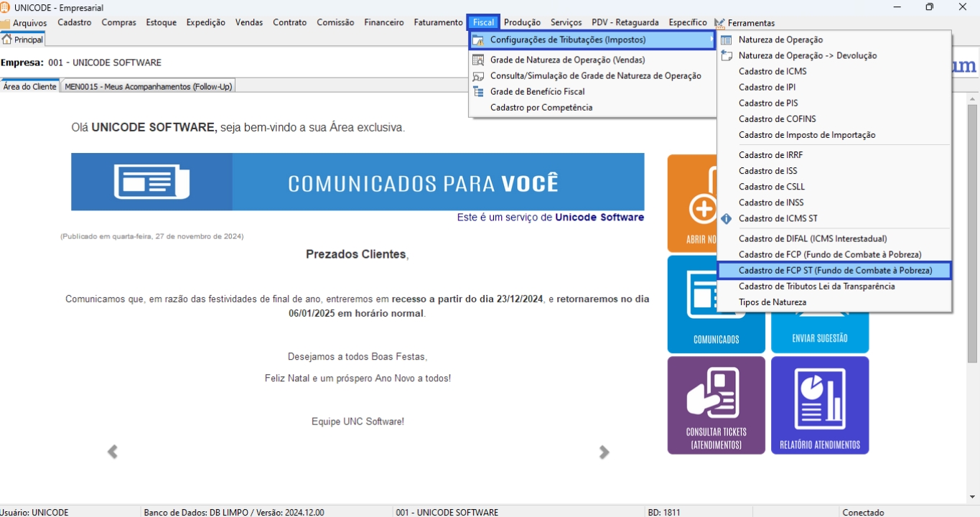Go to previous announcement with left arrow
The width and height of the screenshot is (980, 517).
point(112,452)
